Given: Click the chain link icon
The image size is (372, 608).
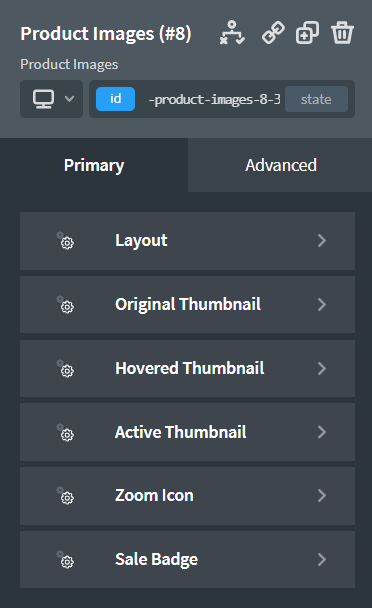Looking at the screenshot, I should tap(273, 33).
